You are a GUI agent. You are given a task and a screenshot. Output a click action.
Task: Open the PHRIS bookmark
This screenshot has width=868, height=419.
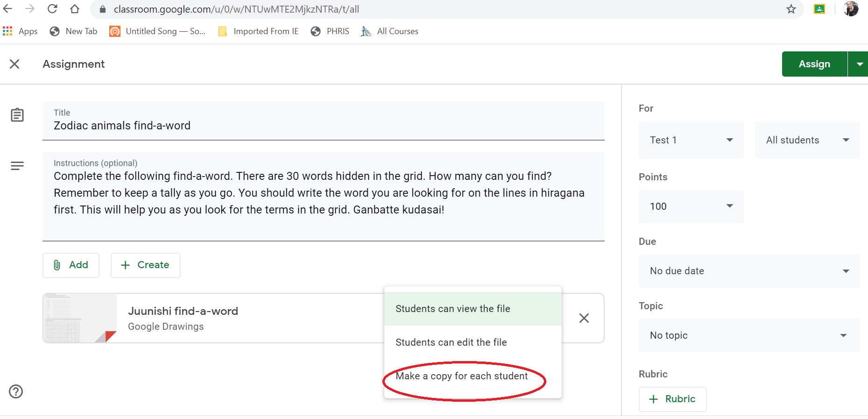[330, 31]
